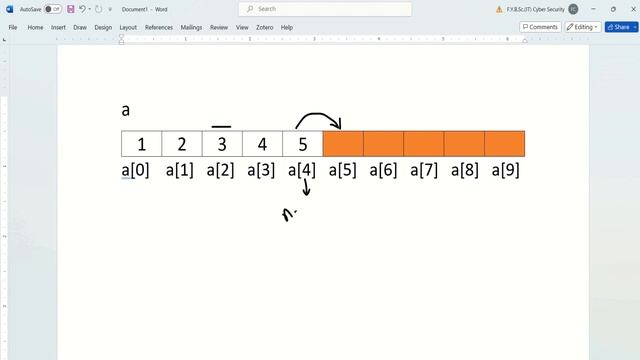
Task: Expand Customize Quick Access Toolbar dropdown
Action: 110,9
